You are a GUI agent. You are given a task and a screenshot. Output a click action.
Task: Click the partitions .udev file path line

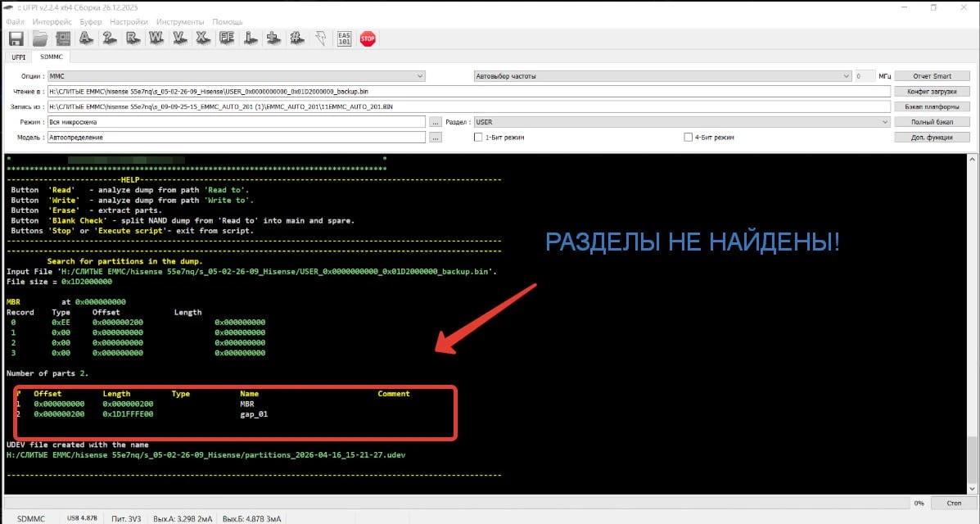(x=205, y=454)
